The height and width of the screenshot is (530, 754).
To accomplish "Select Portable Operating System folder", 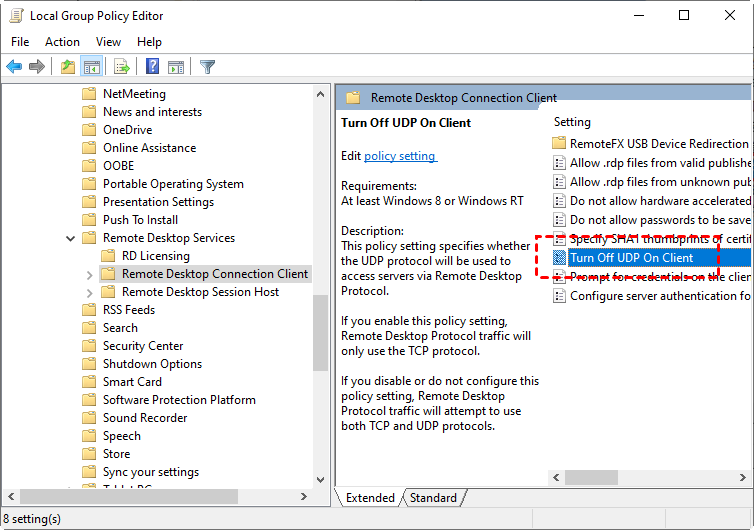I will click(x=173, y=184).
